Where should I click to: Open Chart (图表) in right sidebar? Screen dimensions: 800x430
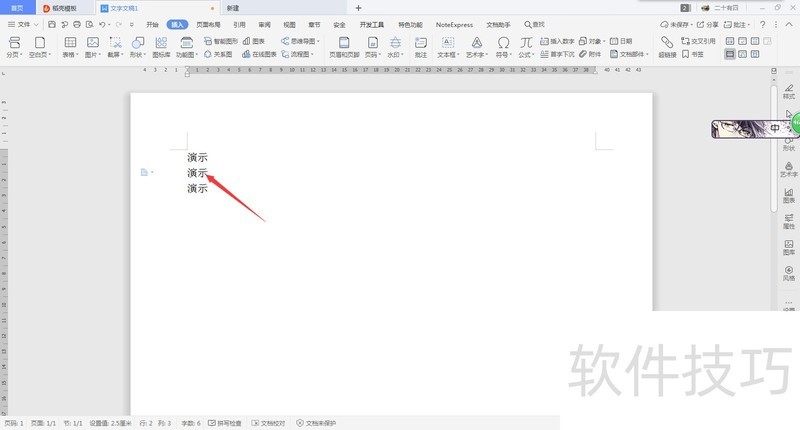(789, 195)
